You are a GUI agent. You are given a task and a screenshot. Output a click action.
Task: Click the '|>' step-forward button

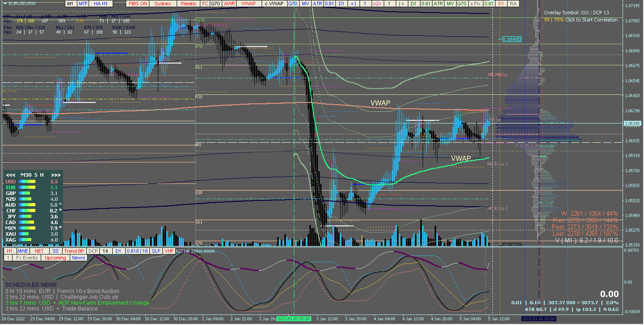pos(401,4)
